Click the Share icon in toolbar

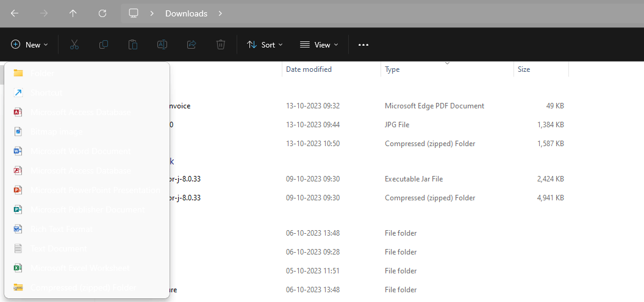click(191, 44)
